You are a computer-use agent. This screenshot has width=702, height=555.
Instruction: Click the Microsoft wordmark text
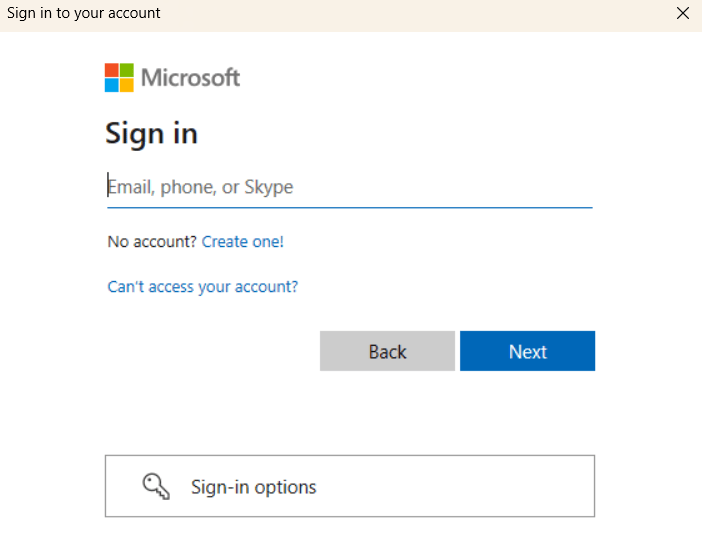[x=190, y=78]
